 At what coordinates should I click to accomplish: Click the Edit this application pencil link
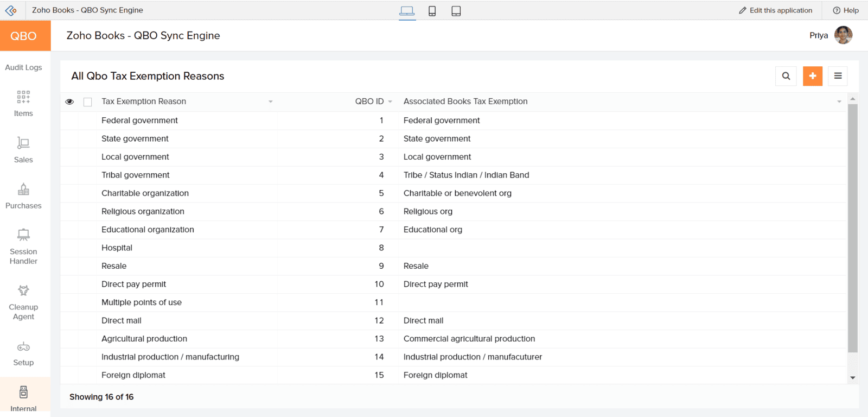tap(775, 10)
